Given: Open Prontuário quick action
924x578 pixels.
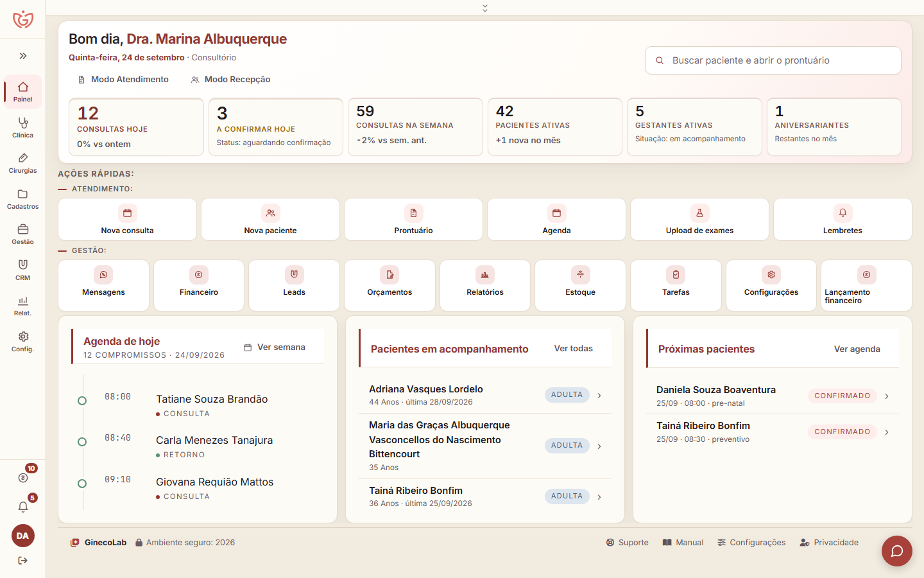Looking at the screenshot, I should coord(413,220).
